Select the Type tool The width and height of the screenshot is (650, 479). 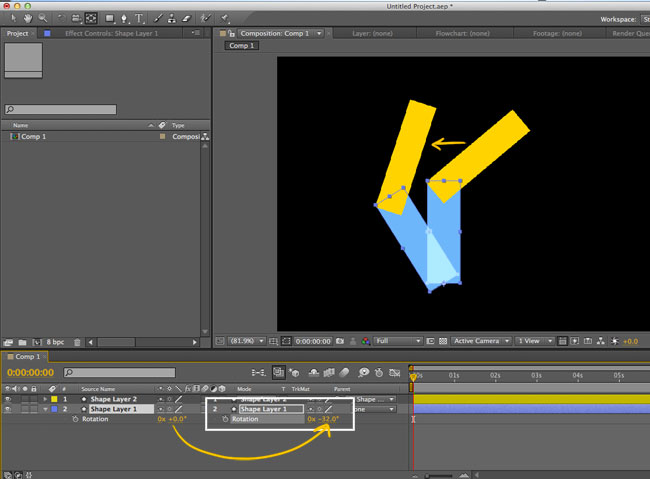pos(139,18)
